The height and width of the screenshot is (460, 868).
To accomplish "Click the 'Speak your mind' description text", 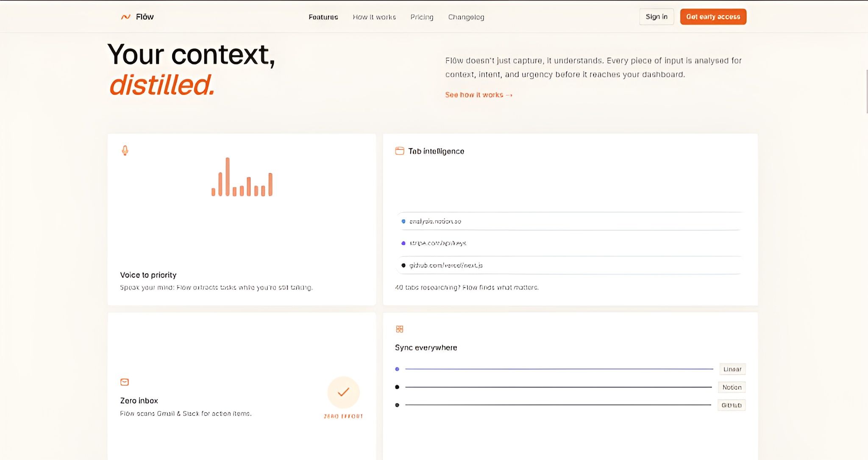I will pos(216,287).
